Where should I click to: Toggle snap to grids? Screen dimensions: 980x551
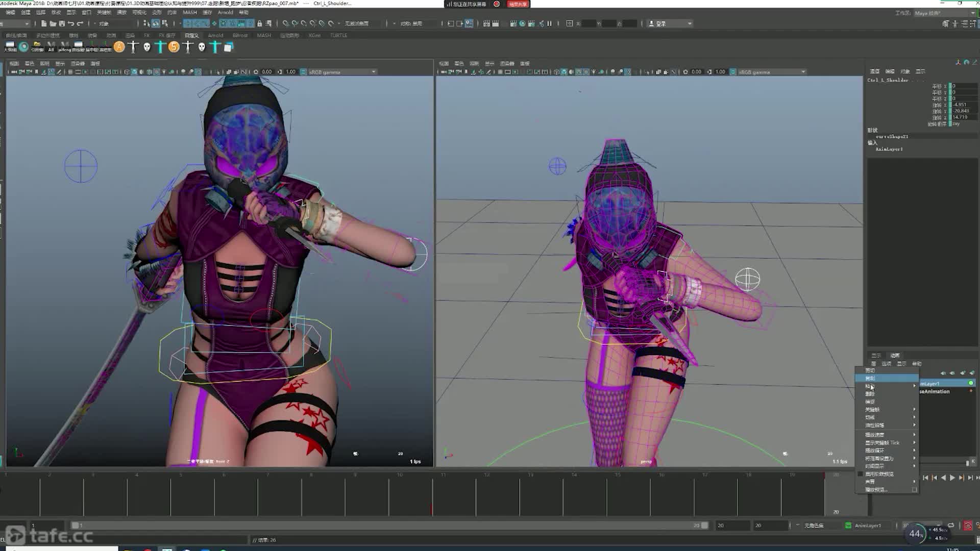(x=286, y=23)
